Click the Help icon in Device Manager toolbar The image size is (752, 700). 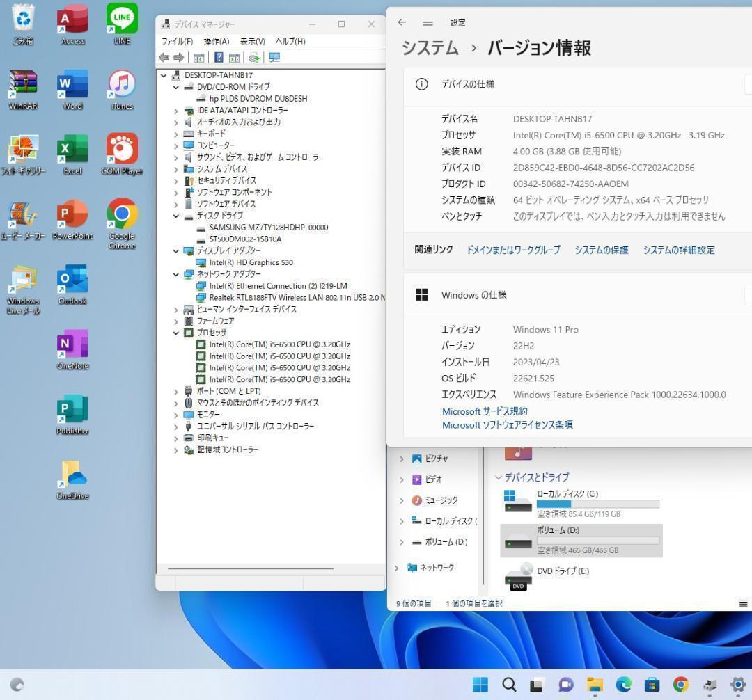pos(219,57)
